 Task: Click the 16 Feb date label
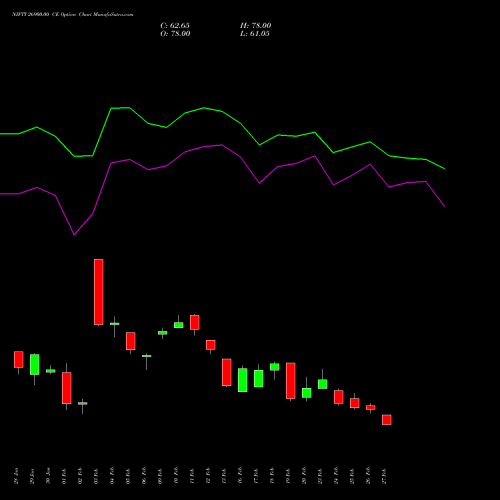tap(240, 476)
